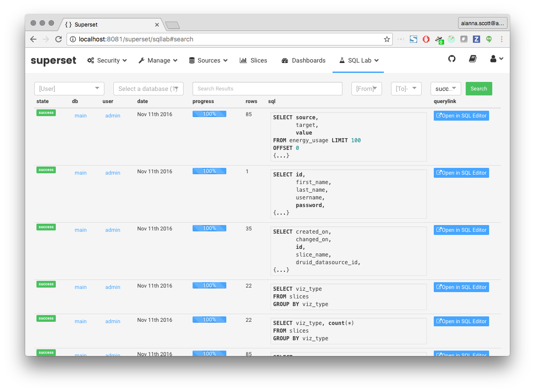Click the progress bar of first query
The height and width of the screenshot is (392, 535).
209,114
